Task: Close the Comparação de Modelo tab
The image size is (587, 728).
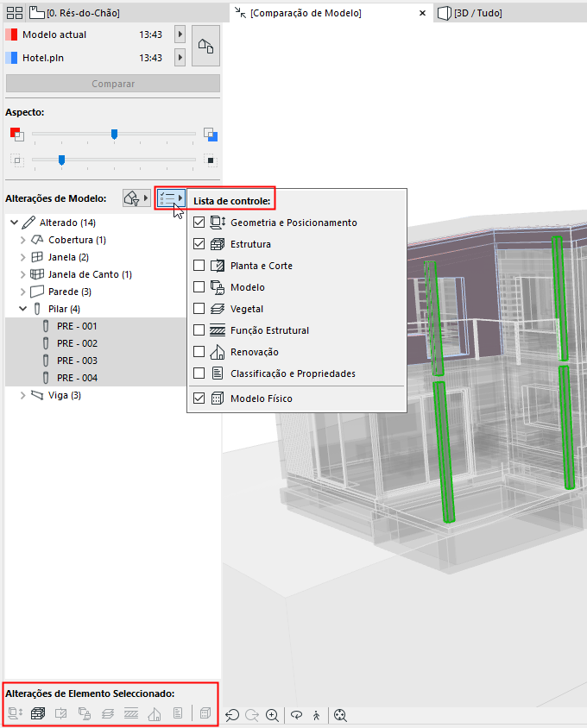Action: click(422, 13)
